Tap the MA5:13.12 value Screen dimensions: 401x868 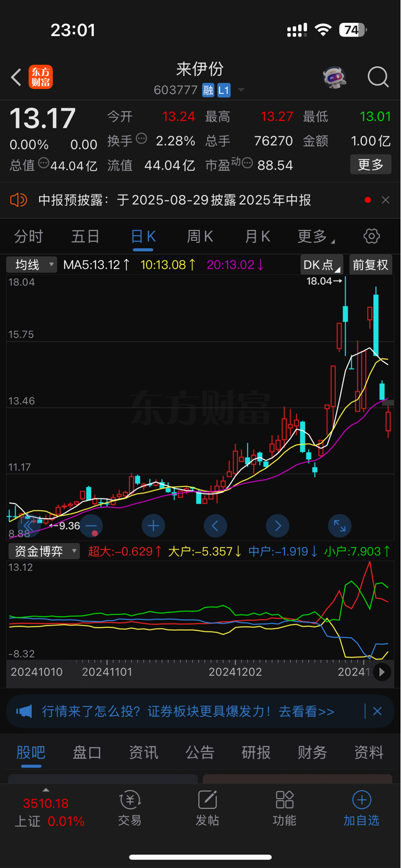[96, 265]
